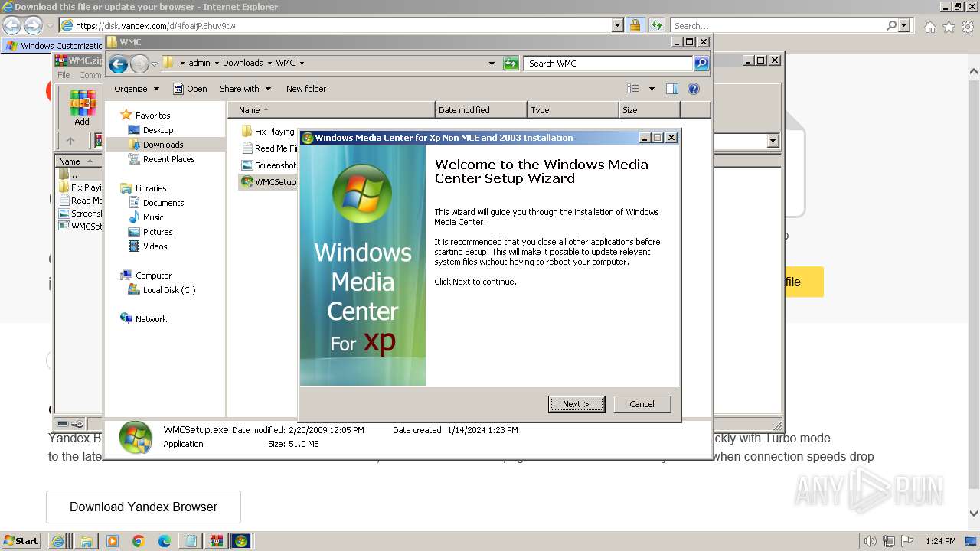This screenshot has width=980, height=551.
Task: Cancel the Windows Media Center installation
Action: (642, 404)
